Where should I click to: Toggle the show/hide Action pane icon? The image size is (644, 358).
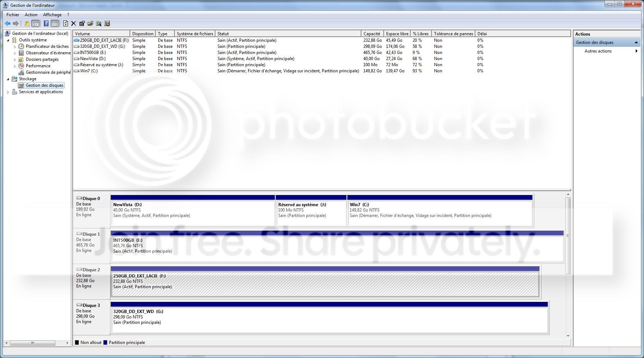point(55,23)
